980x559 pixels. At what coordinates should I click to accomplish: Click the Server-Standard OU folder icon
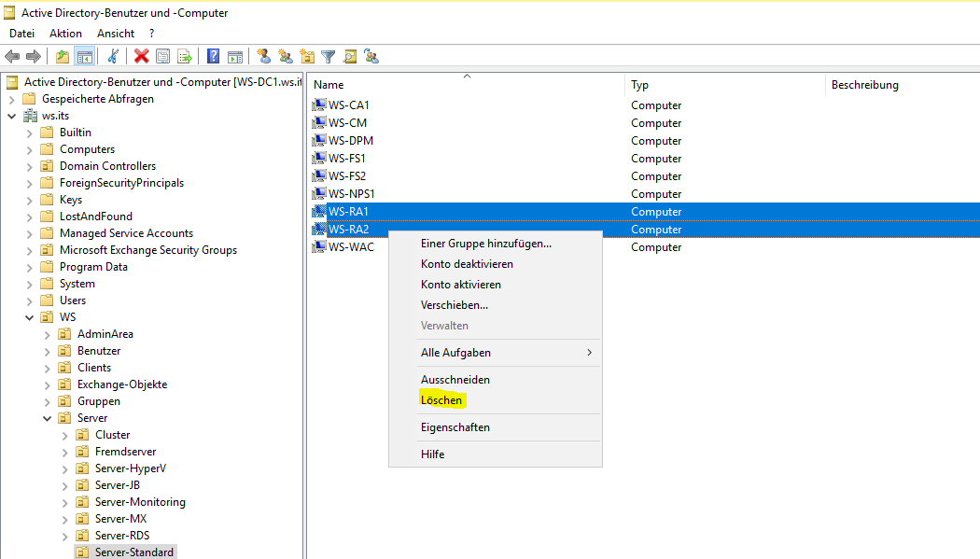82,552
